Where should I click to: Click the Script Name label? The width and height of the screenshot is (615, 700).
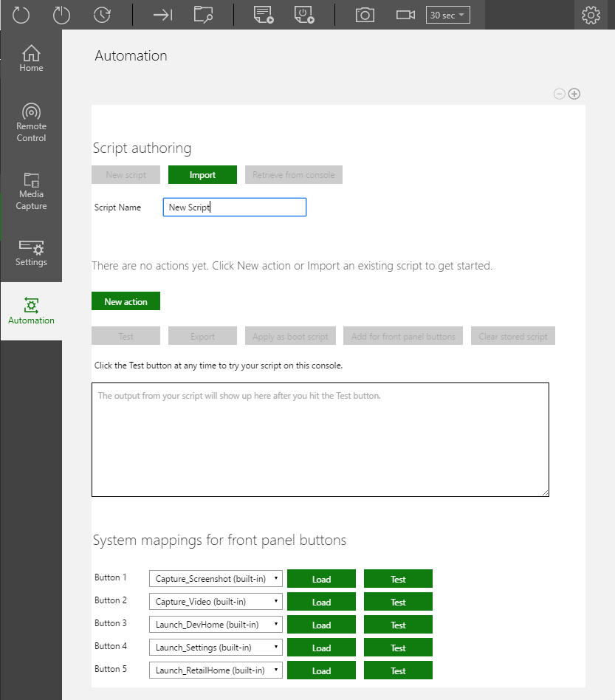117,207
